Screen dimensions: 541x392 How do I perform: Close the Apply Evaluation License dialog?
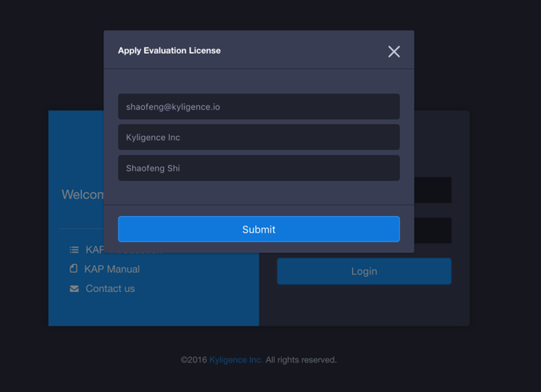[x=394, y=51]
